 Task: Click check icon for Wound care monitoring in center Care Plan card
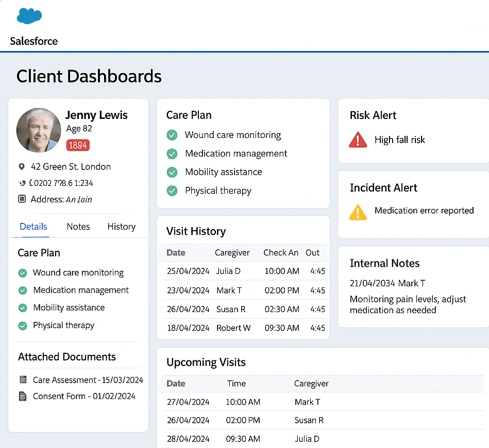click(x=172, y=135)
